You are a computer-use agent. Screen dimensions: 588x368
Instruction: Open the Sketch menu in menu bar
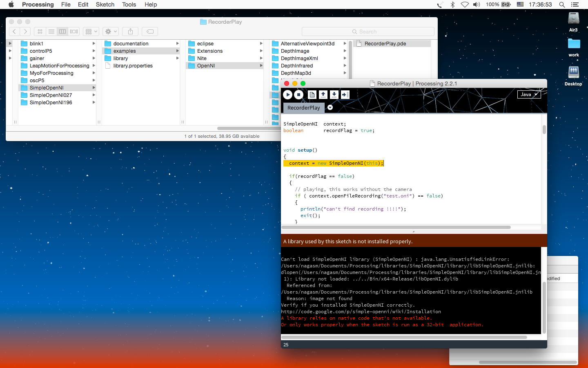coord(105,4)
